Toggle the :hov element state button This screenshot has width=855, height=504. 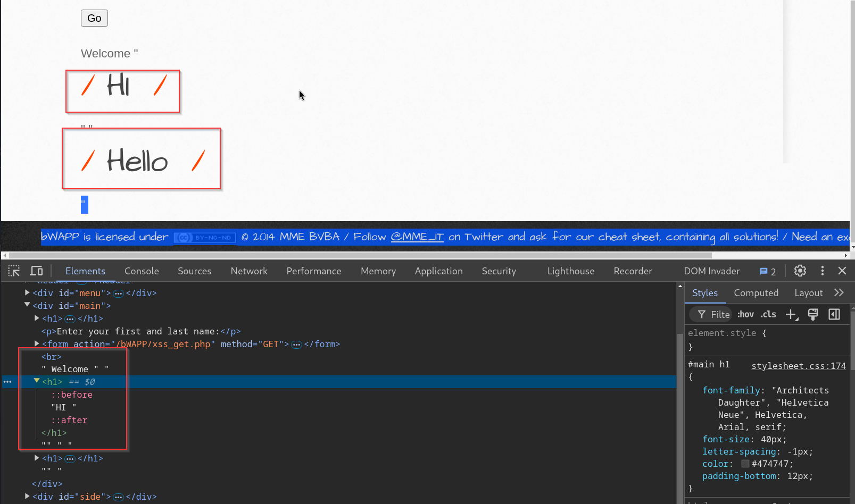pos(745,315)
